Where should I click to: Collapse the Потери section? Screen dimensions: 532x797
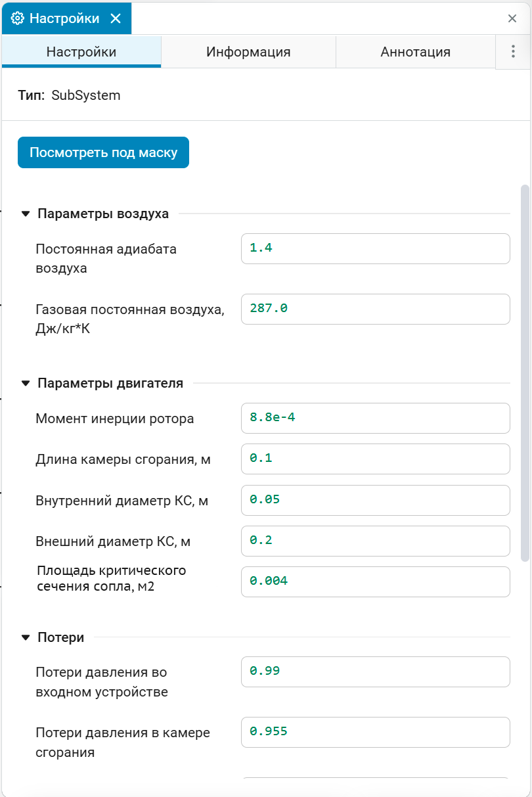tap(26, 637)
